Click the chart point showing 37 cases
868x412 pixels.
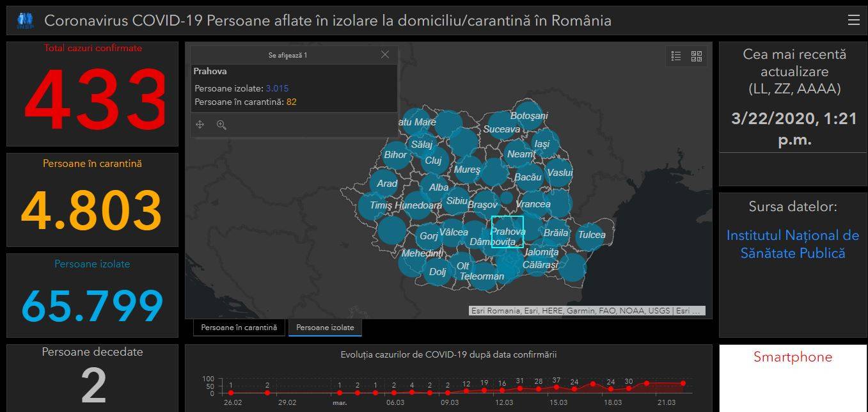(x=556, y=388)
